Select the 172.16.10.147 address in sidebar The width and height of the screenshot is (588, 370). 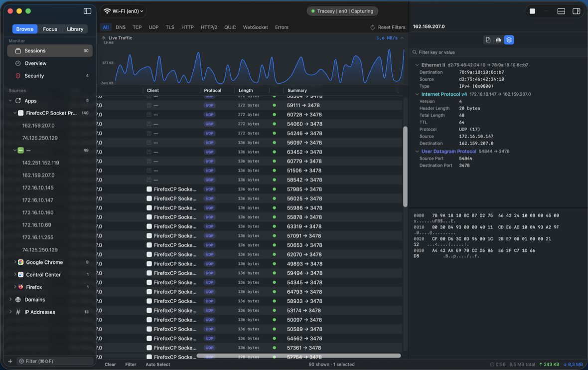tap(38, 200)
